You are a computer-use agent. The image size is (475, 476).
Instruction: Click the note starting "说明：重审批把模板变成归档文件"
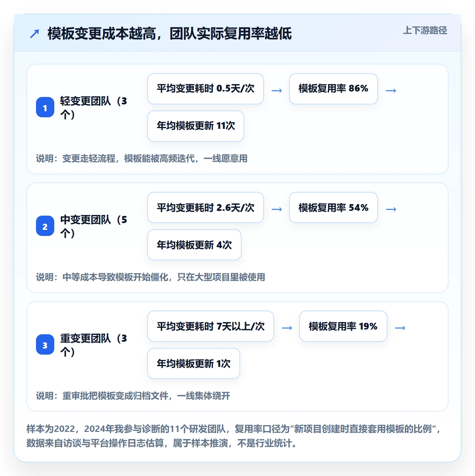(133, 396)
